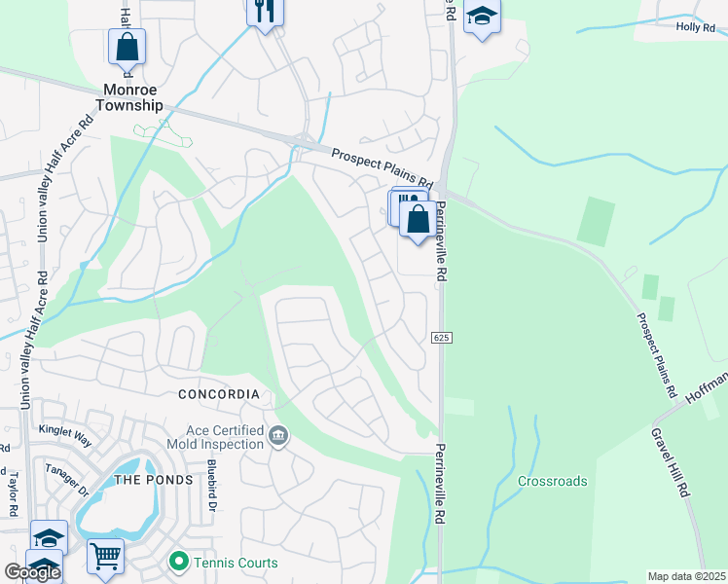Select the Ace Certified Mold Inspection label
Viewport: 728px width, 584px height.
pos(216,437)
